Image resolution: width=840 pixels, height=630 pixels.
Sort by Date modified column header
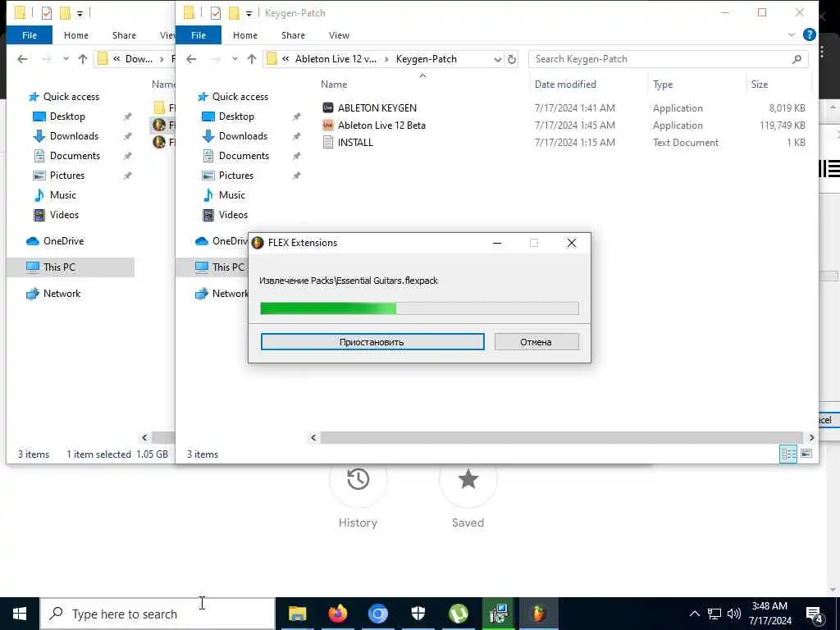[565, 84]
